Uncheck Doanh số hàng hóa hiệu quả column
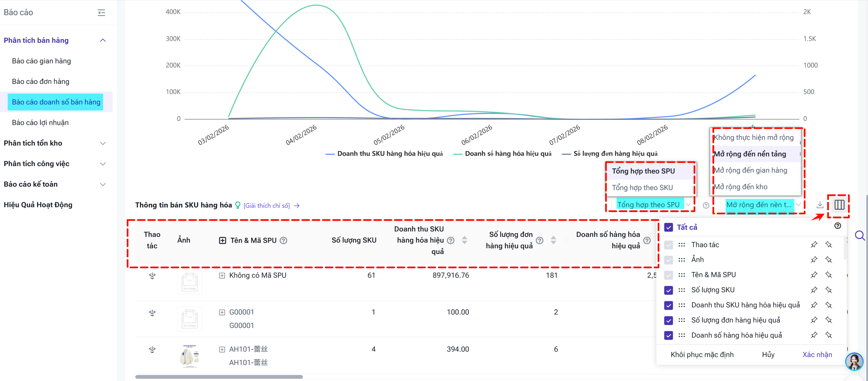This screenshot has width=868, height=381. [x=668, y=336]
